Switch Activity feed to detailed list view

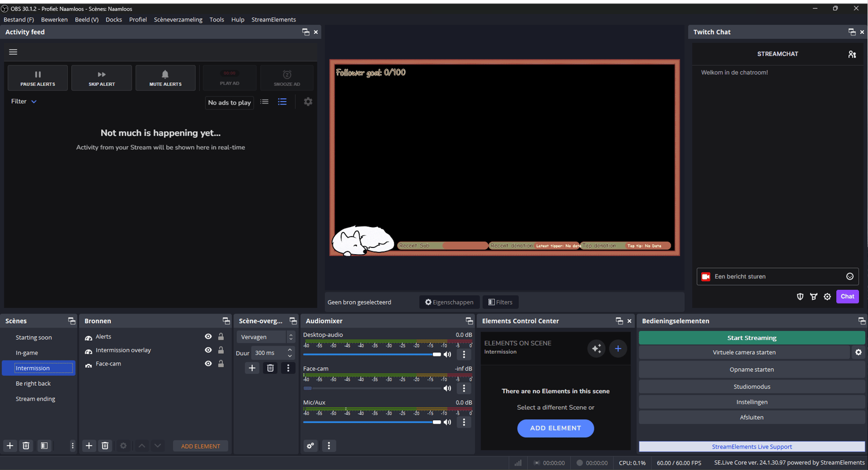point(283,102)
